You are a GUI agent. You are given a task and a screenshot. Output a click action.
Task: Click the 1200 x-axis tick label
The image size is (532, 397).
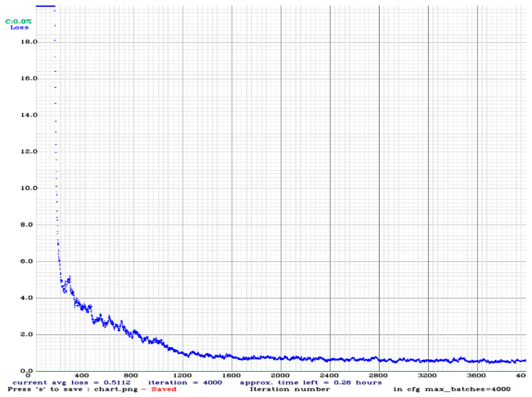tap(183, 375)
